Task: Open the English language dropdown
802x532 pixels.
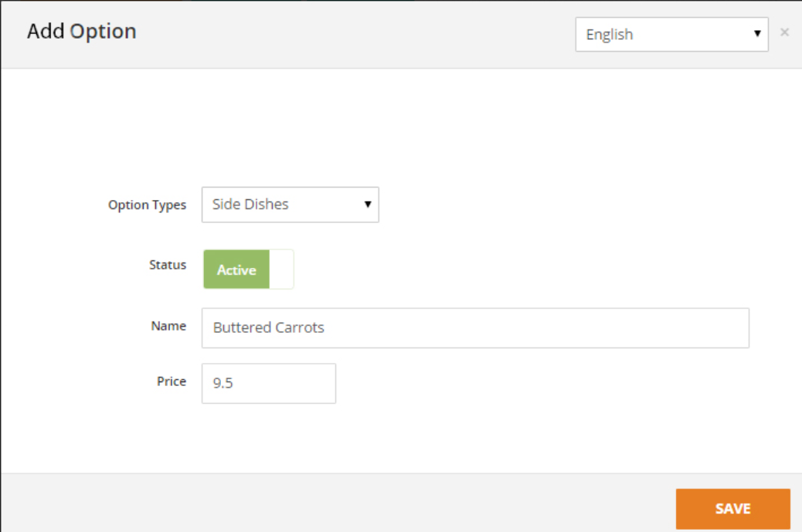Action: 671,35
